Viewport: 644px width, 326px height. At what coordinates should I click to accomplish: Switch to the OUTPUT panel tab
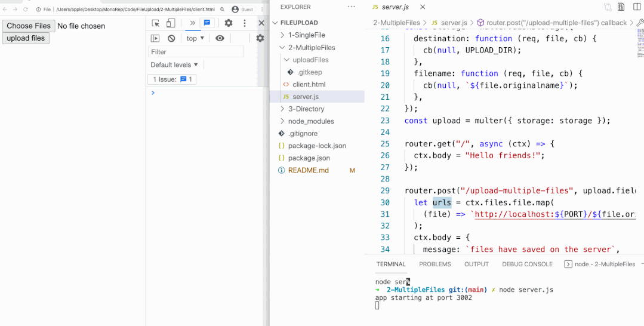click(x=476, y=265)
